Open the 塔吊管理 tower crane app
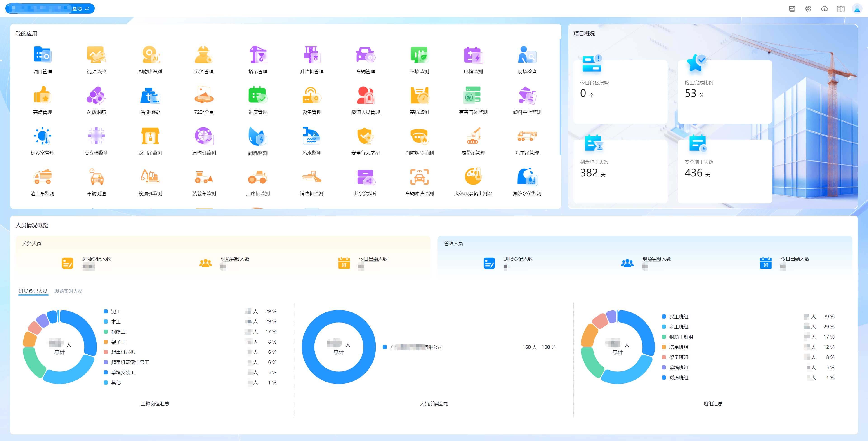Screen dimensions: 868x441 click(258, 55)
